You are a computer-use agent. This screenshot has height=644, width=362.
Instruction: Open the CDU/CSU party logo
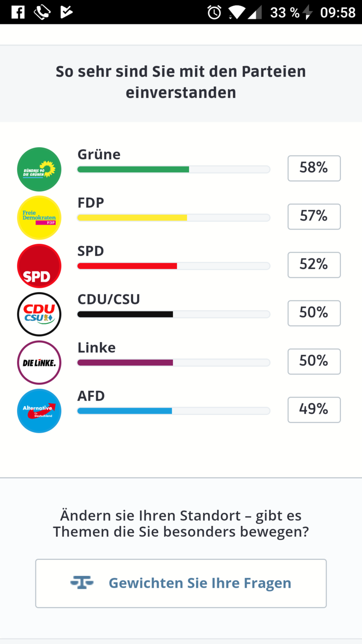39,314
